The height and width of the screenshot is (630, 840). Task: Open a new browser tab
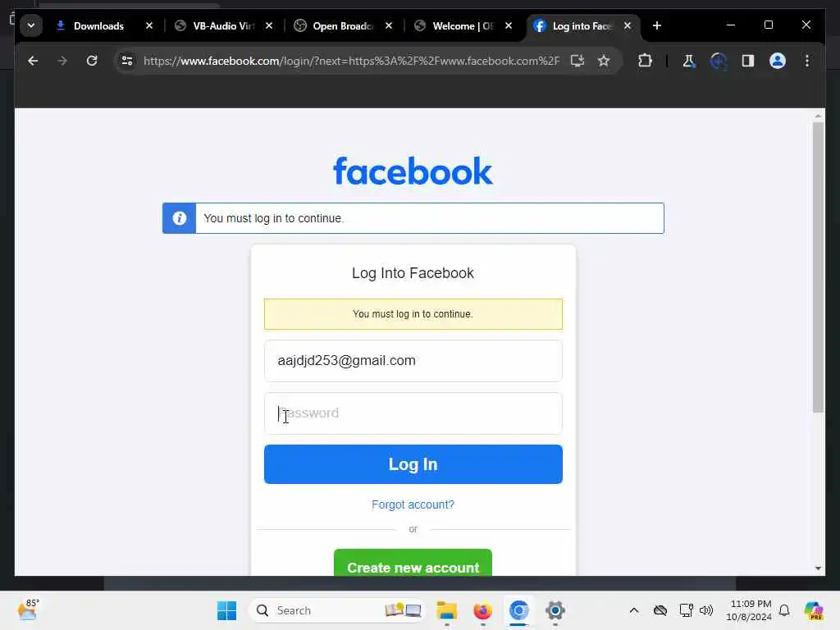(657, 25)
